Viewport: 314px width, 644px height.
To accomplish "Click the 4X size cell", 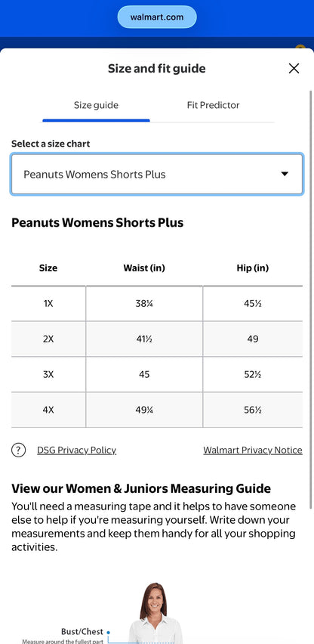I will (48, 410).
